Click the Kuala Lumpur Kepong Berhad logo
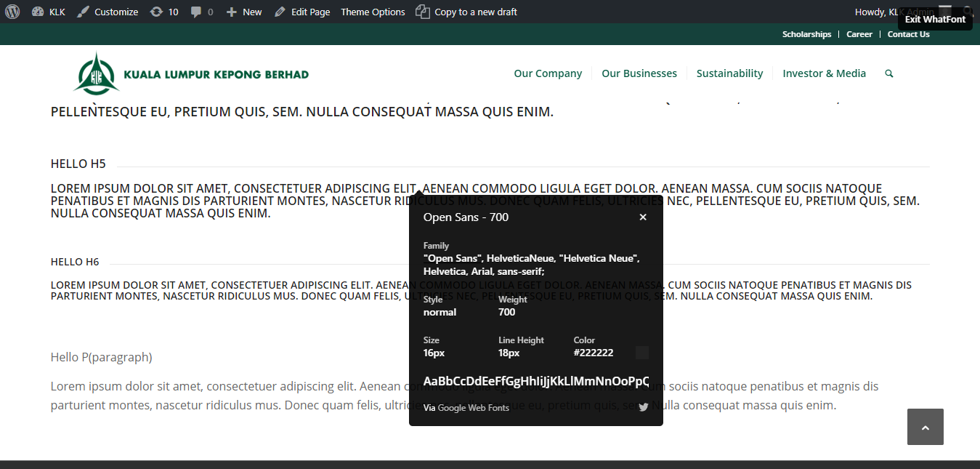Image resolution: width=980 pixels, height=469 pixels. 191,73
